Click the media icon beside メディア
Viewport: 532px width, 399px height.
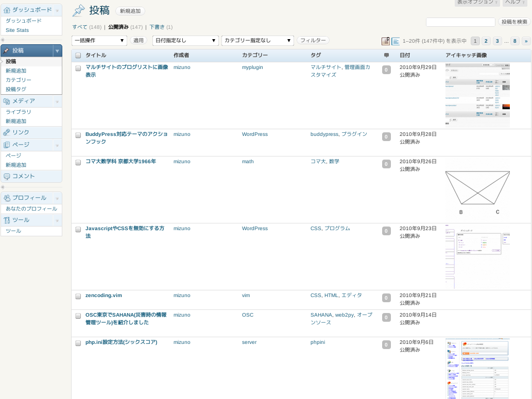click(x=7, y=101)
